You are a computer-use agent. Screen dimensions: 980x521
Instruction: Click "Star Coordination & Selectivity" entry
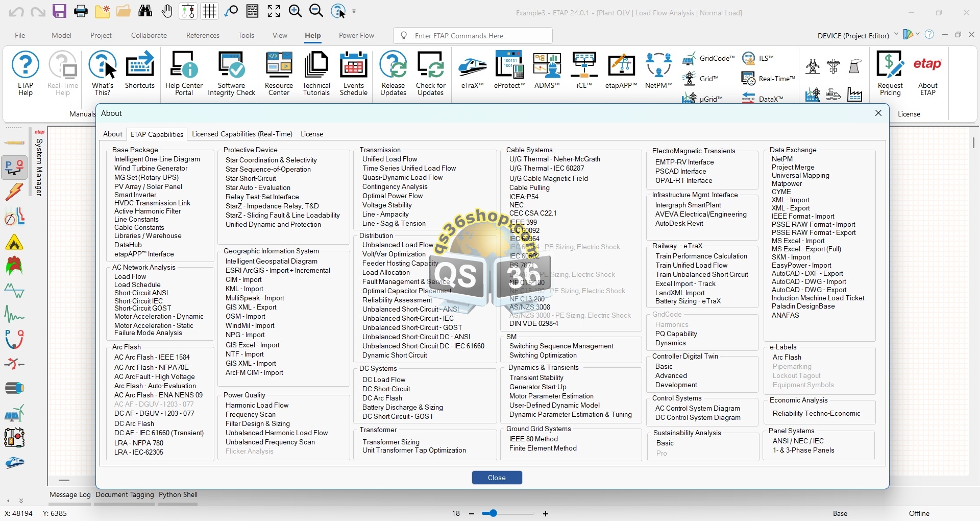(x=271, y=160)
